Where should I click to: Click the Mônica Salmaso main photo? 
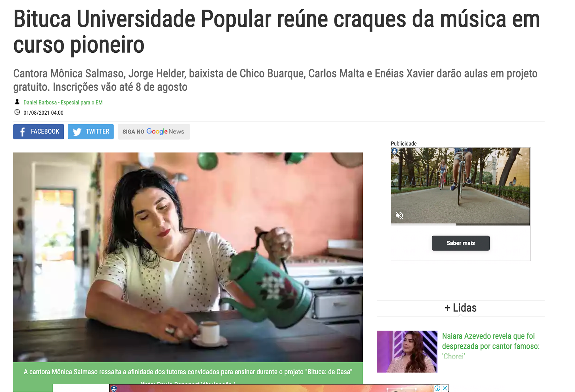tap(188, 257)
